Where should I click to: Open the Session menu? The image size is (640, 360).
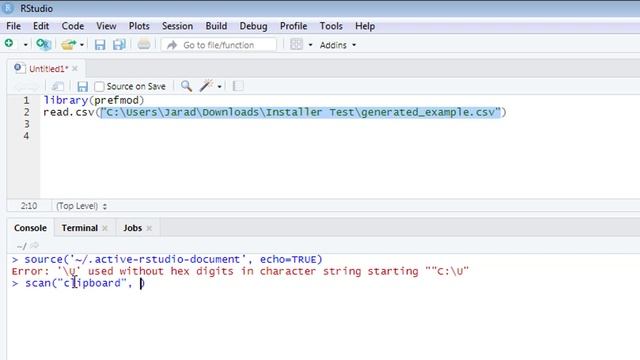click(x=177, y=26)
